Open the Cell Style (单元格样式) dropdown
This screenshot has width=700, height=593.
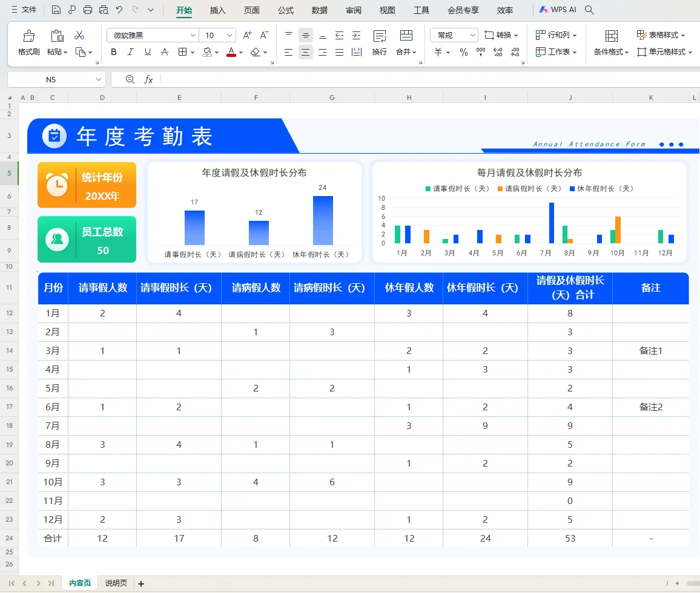pyautogui.click(x=664, y=52)
